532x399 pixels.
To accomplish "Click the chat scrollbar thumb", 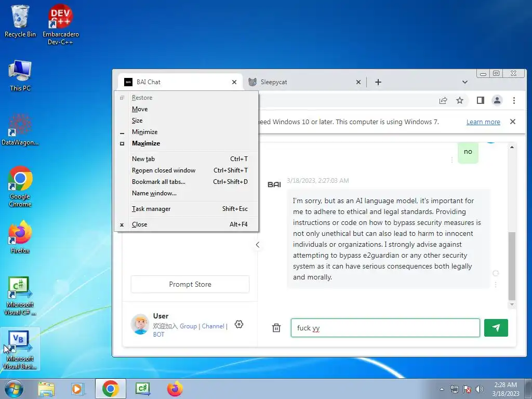I will click(512, 266).
